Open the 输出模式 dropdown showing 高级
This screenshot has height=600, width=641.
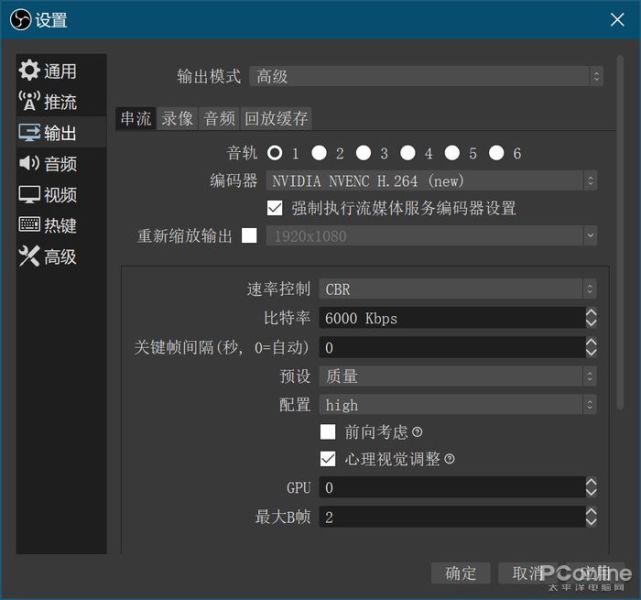pyautogui.click(x=426, y=76)
